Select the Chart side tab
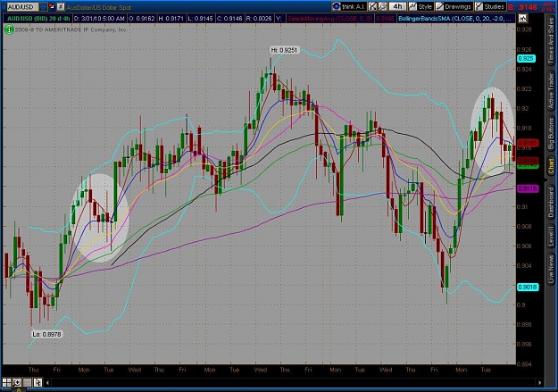This screenshot has height=392, width=558. (551, 167)
